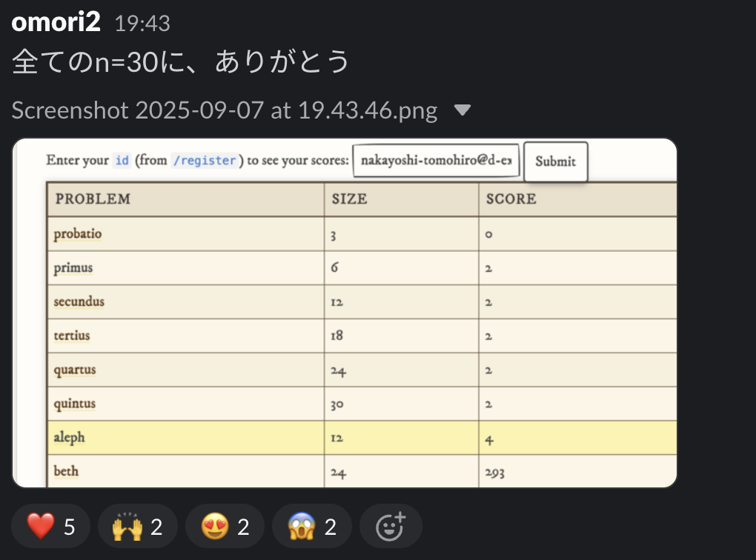756x560 pixels.
Task: Open the beth problem page
Action: [66, 471]
